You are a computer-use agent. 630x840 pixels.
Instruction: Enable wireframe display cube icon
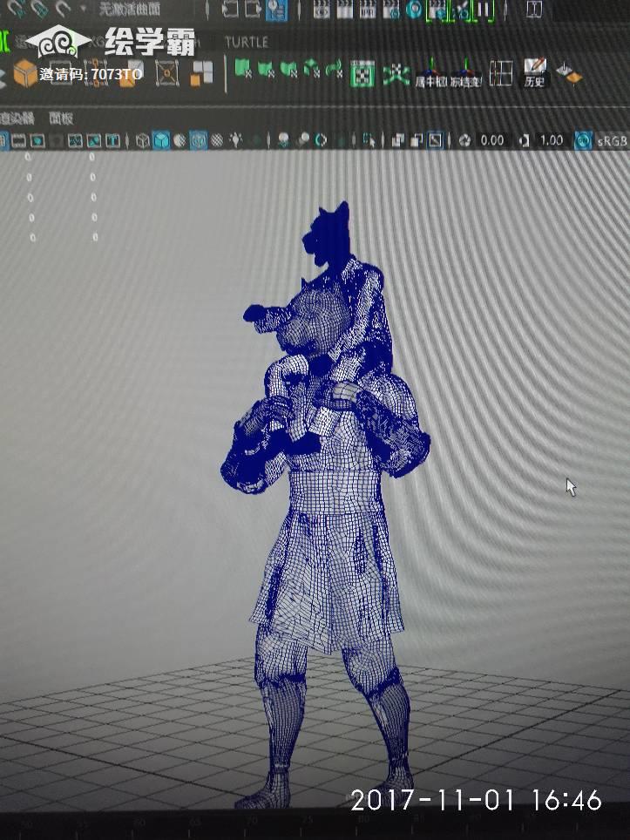[143, 141]
